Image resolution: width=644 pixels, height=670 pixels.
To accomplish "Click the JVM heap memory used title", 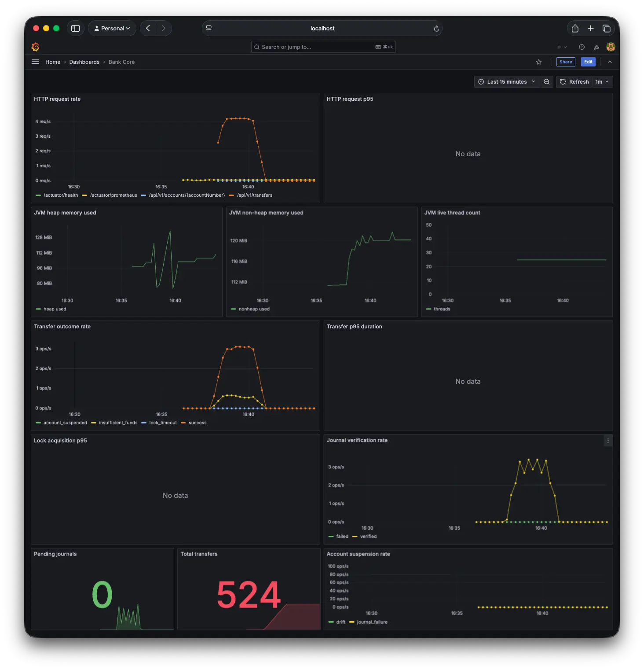I will point(65,213).
